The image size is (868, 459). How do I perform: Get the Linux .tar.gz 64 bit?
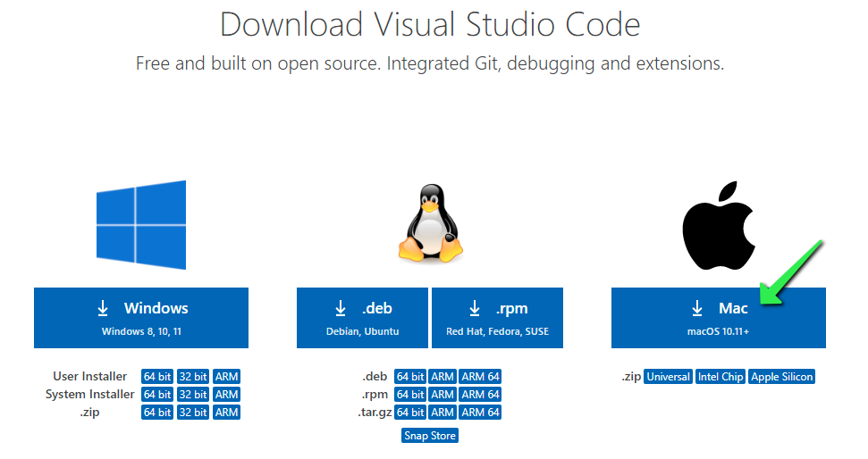point(410,412)
